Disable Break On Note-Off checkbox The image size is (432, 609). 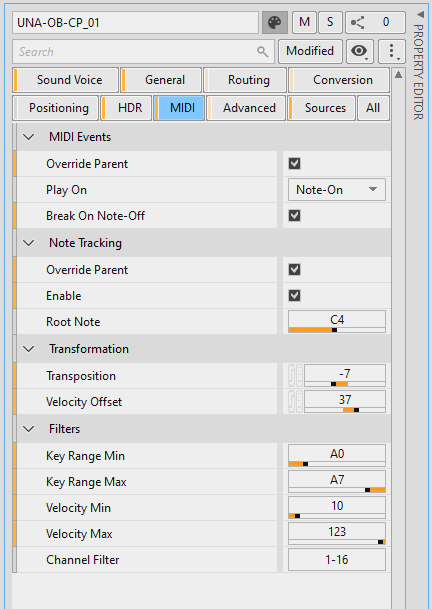point(294,215)
